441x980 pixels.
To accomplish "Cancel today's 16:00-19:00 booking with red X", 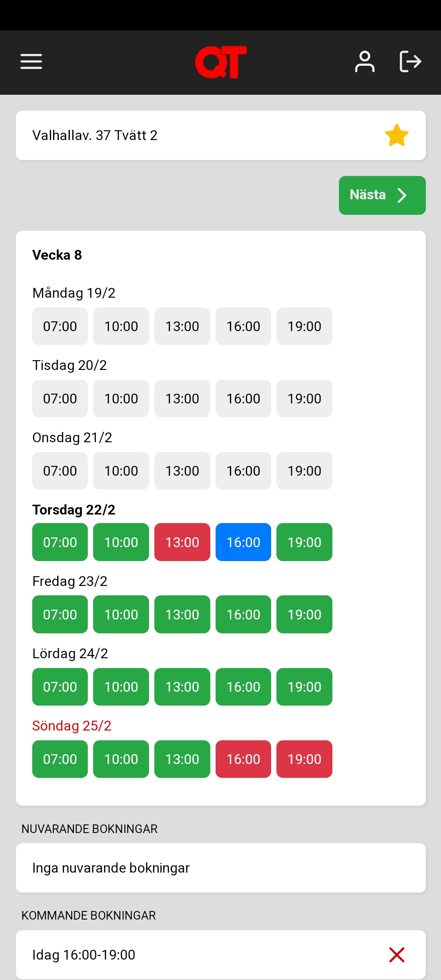I will point(396,955).
